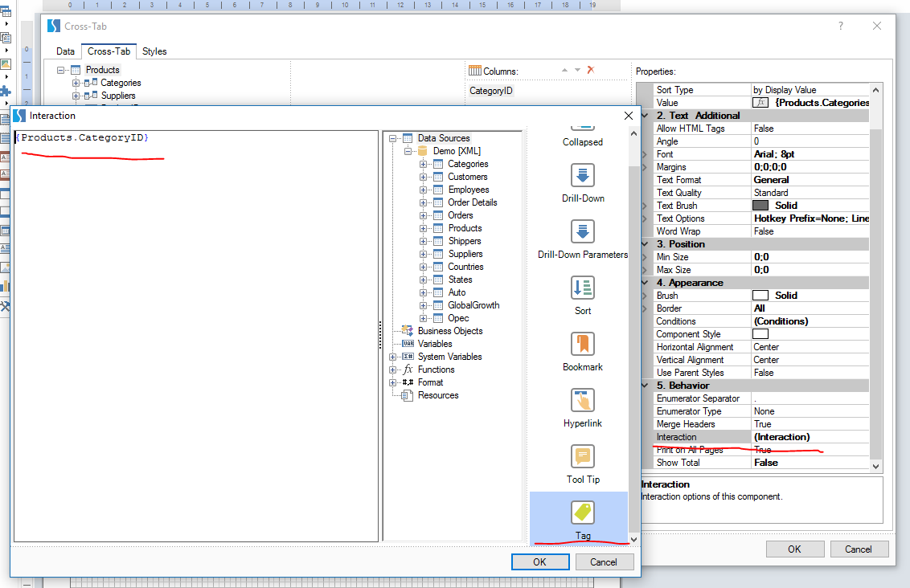Move column down with down arrow
Screen dimensions: 910x588
(577, 70)
